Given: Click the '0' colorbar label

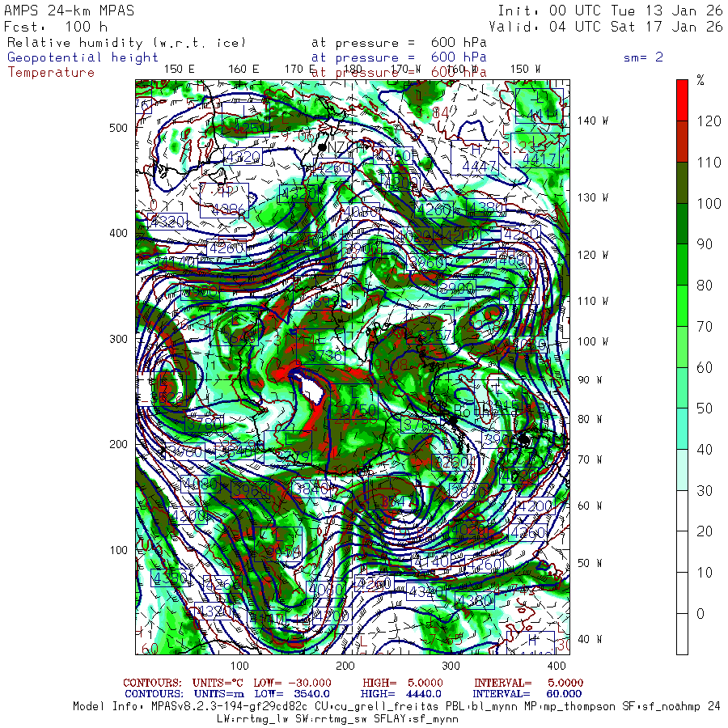Looking at the screenshot, I should [700, 613].
